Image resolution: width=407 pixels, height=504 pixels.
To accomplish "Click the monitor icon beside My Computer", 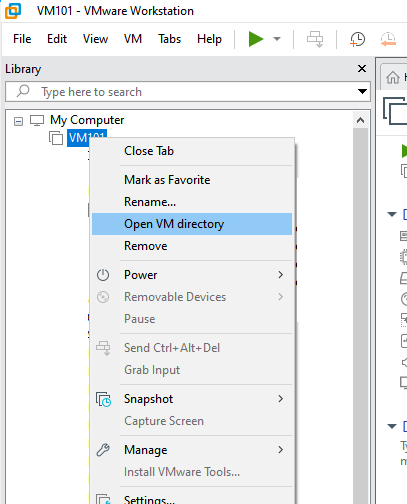I will click(37, 120).
